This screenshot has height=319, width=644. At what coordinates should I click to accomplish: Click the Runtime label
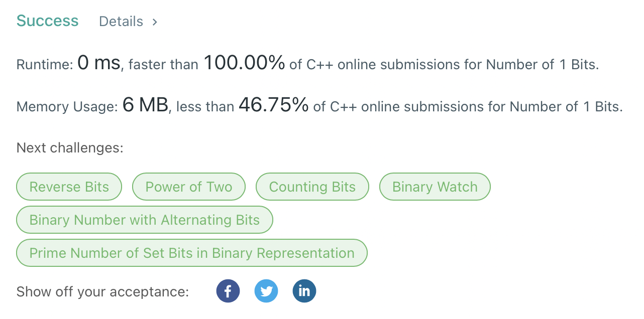click(x=45, y=65)
